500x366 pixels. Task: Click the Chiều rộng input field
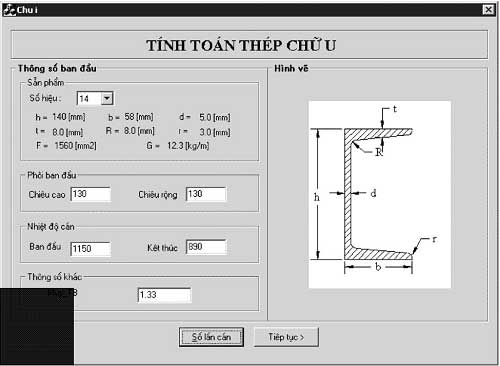click(206, 194)
